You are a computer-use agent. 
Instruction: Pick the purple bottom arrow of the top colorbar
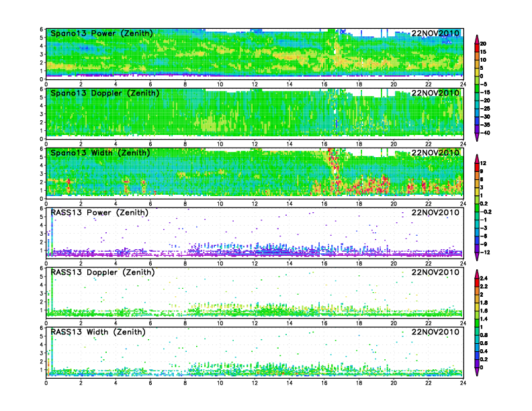pyautogui.click(x=477, y=137)
